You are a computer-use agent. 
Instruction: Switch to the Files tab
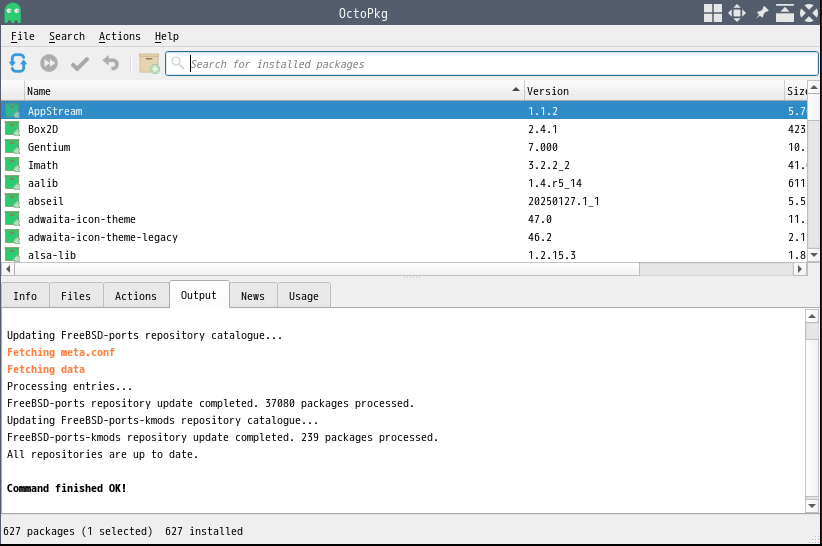click(76, 296)
